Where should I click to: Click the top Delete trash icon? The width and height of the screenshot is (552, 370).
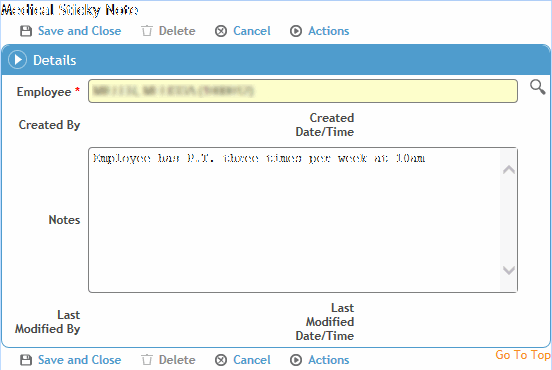click(x=147, y=31)
